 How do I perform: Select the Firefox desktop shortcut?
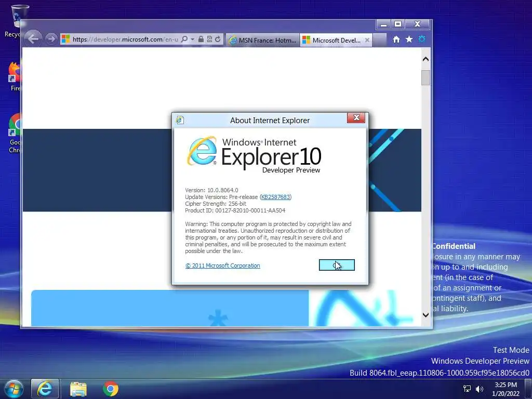click(x=14, y=77)
